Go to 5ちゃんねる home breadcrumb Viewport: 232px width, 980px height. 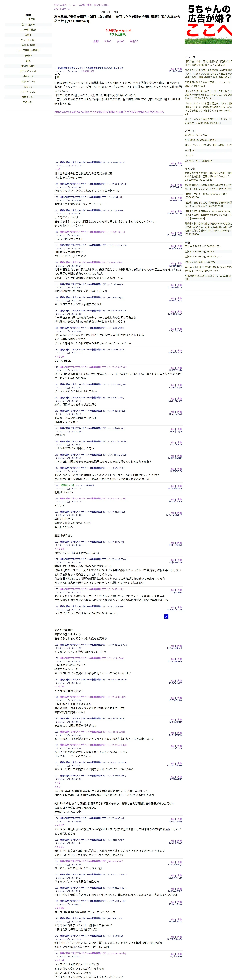(60, 5)
